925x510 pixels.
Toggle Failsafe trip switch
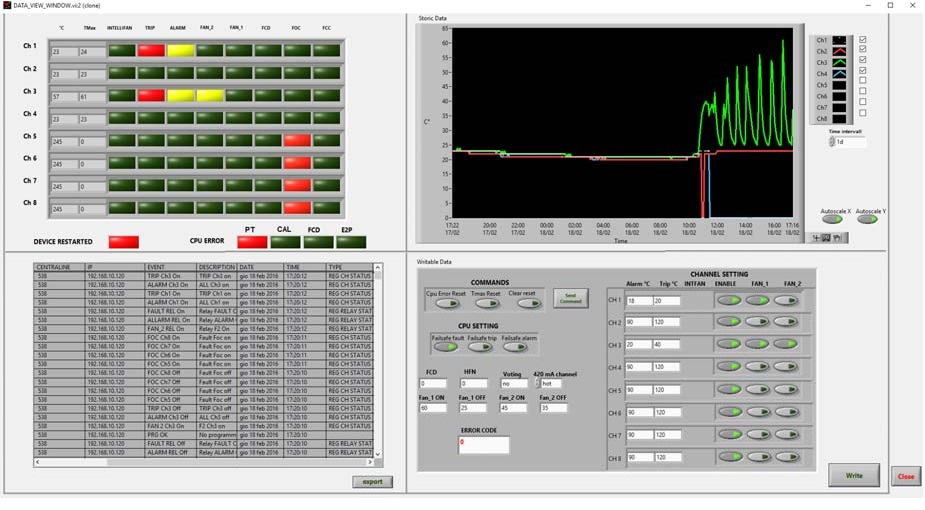(x=480, y=347)
